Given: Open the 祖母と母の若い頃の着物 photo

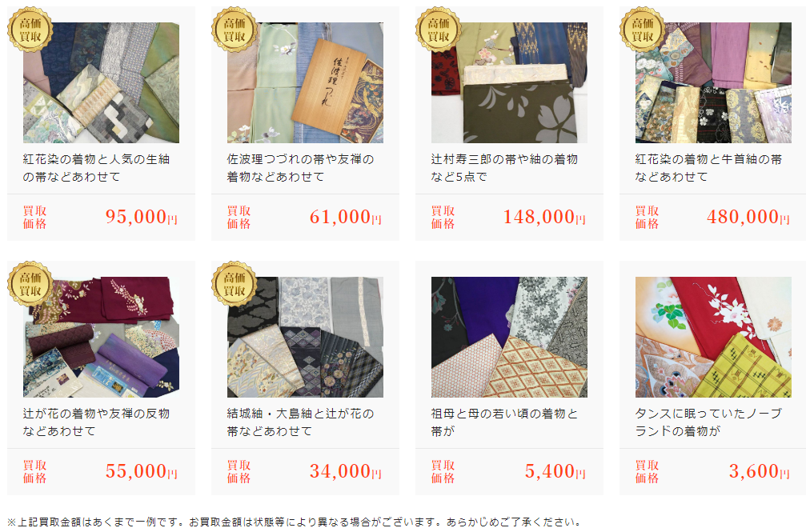Looking at the screenshot, I should click(x=509, y=337).
